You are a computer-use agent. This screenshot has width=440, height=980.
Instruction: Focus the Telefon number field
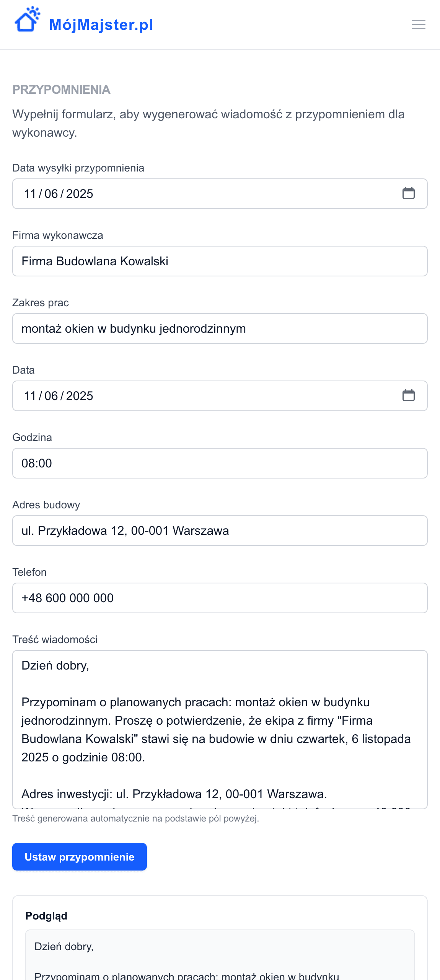[x=220, y=598]
